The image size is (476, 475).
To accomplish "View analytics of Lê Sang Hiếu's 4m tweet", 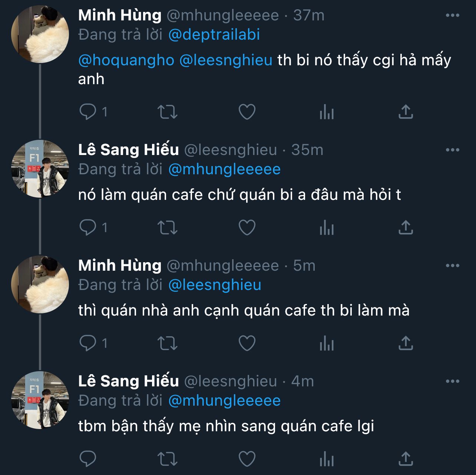I will 327,459.
